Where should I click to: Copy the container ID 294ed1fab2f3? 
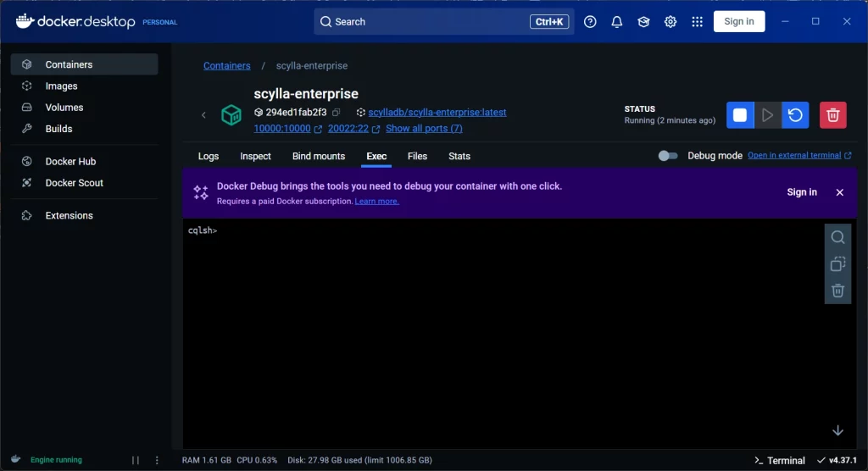(x=336, y=113)
